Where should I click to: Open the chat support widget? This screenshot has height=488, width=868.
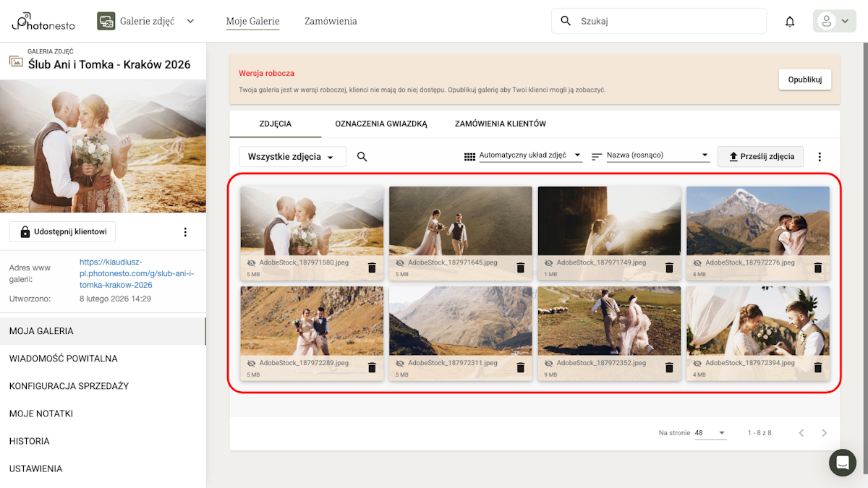coord(842,462)
